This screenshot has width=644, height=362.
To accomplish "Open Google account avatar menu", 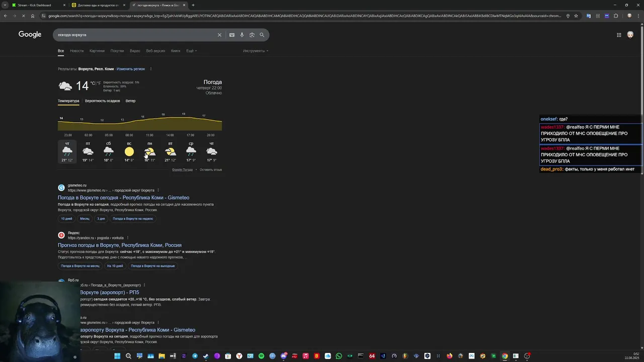I will click(630, 35).
